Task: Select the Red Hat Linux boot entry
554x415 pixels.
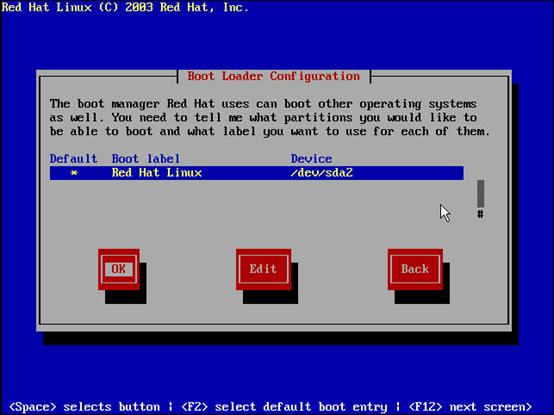Action: [x=257, y=173]
